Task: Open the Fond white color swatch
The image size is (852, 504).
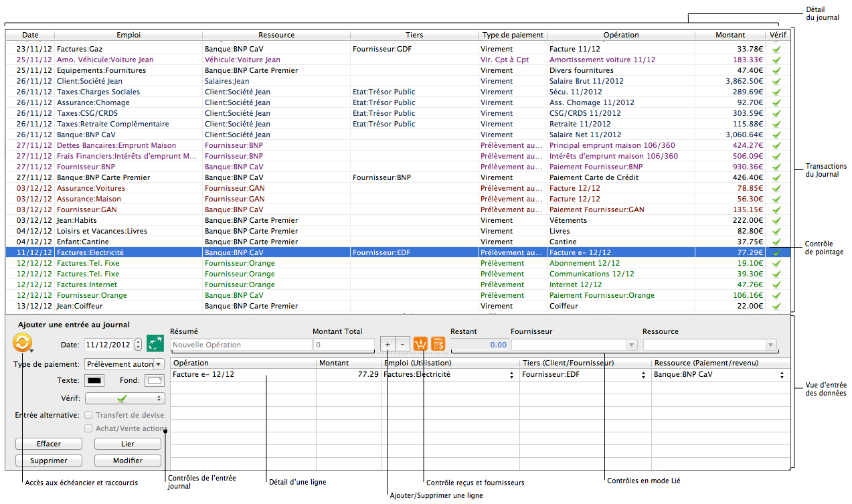Action: coord(155,381)
